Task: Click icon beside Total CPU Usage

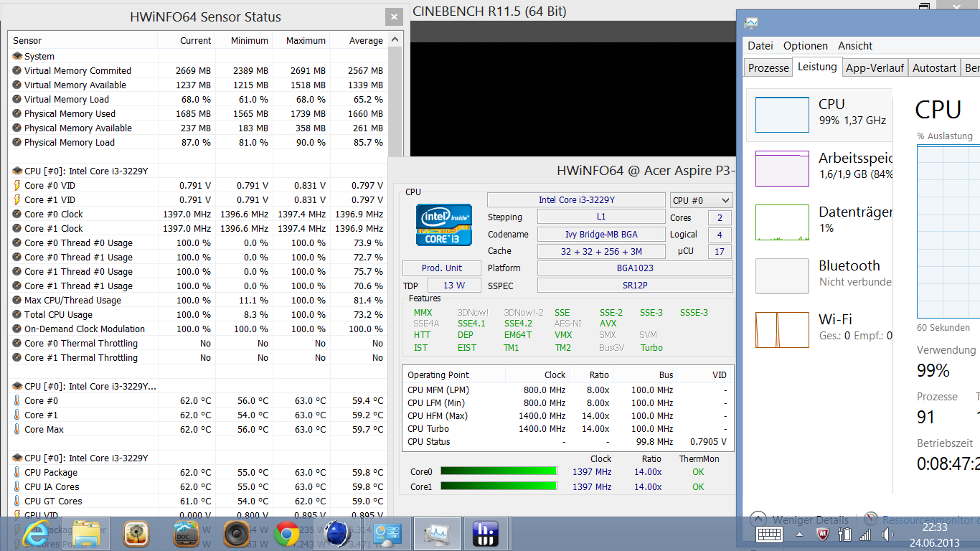Action: 17,314
